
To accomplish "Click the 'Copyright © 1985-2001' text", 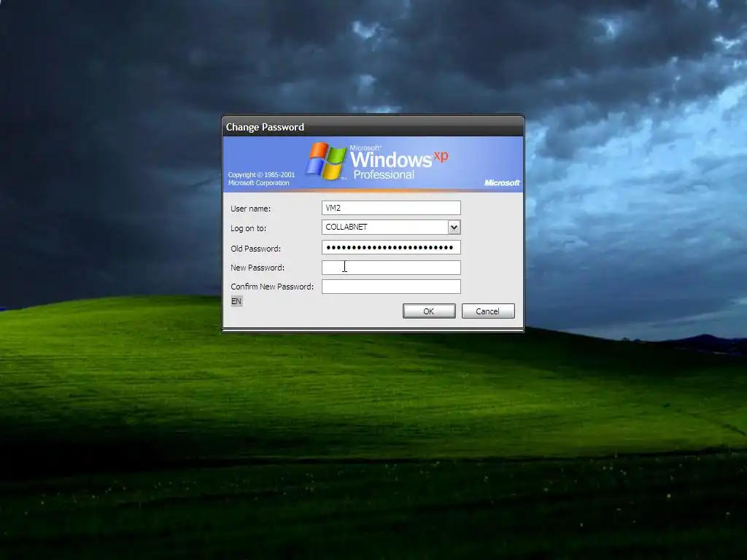I will 261,175.
